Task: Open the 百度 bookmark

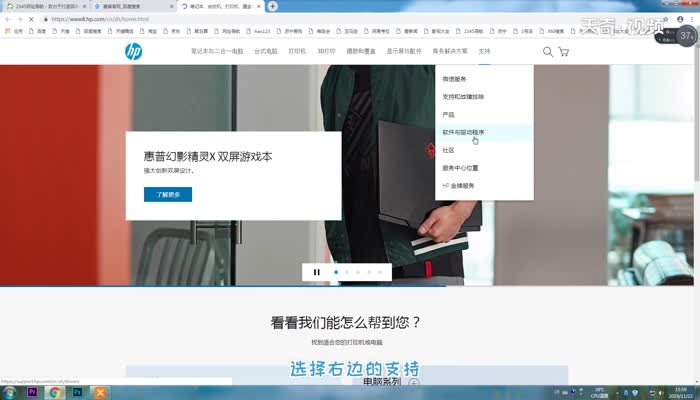Action: point(38,31)
